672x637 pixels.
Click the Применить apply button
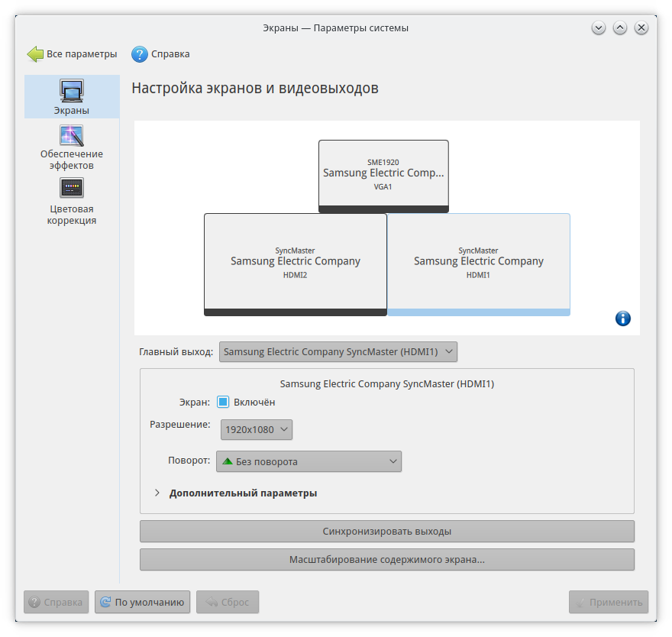609,602
